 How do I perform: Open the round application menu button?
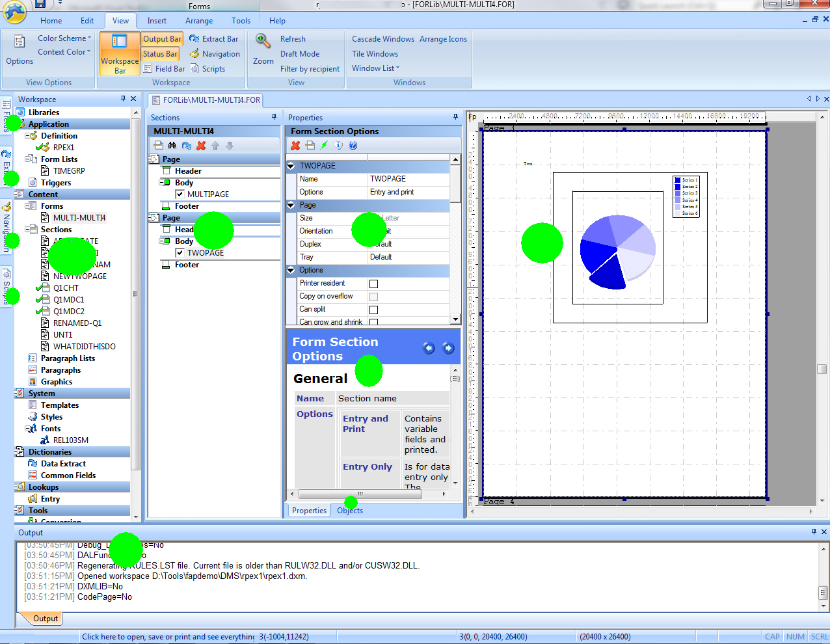14,10
